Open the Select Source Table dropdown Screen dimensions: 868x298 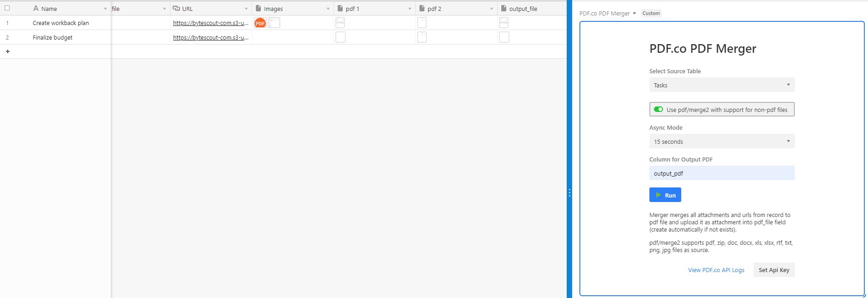[x=722, y=85]
